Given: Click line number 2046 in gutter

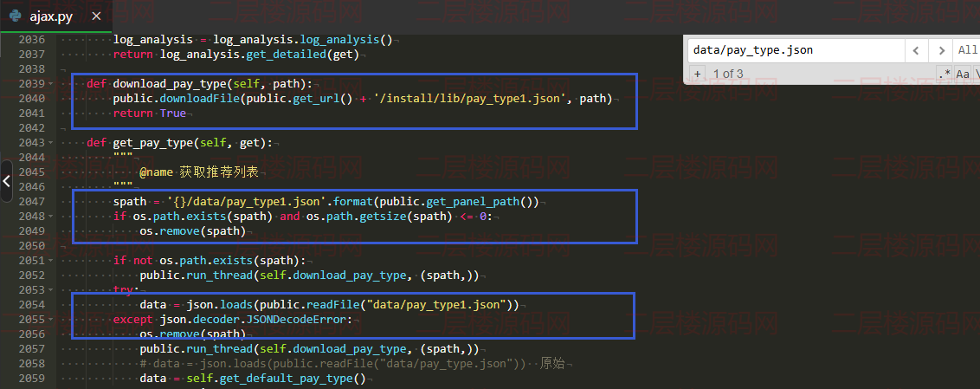Looking at the screenshot, I should pyautogui.click(x=32, y=186).
